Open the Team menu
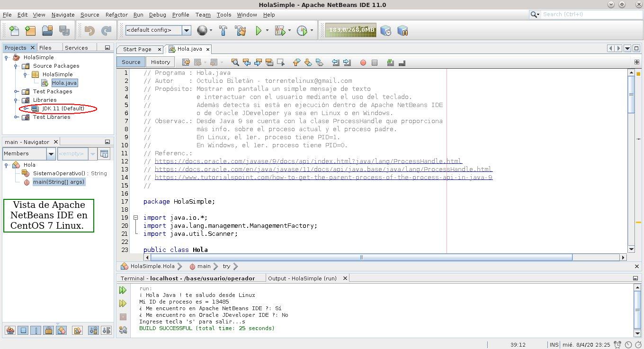 coord(203,15)
